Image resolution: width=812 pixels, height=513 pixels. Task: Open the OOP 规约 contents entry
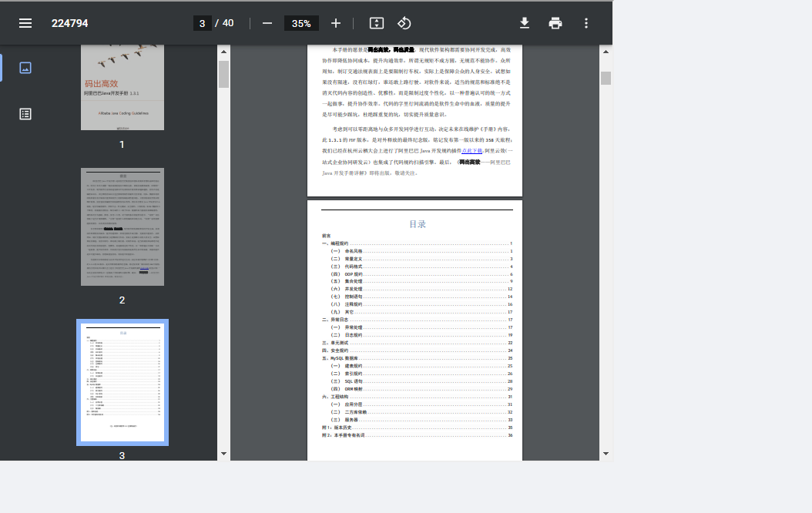(x=421, y=274)
